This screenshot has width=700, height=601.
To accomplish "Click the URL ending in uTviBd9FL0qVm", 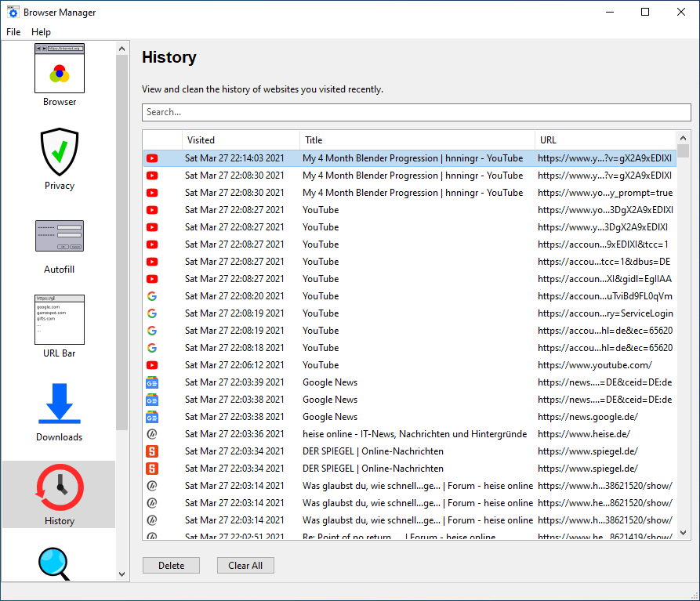I will 605,296.
